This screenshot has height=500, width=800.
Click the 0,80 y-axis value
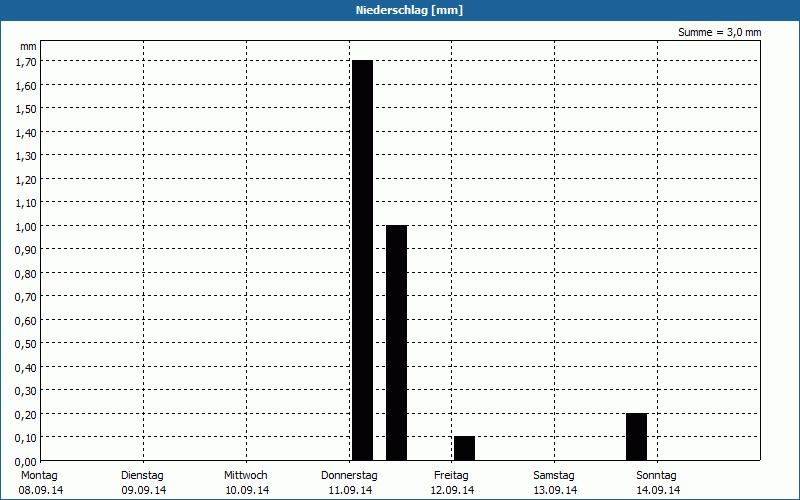coord(26,274)
